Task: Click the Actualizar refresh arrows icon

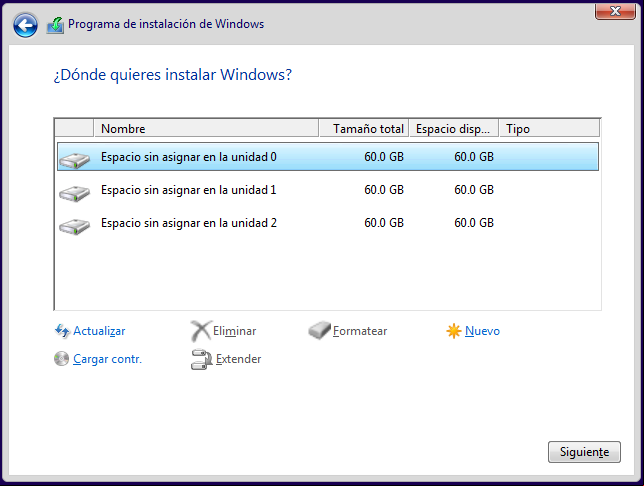Action: pos(62,331)
